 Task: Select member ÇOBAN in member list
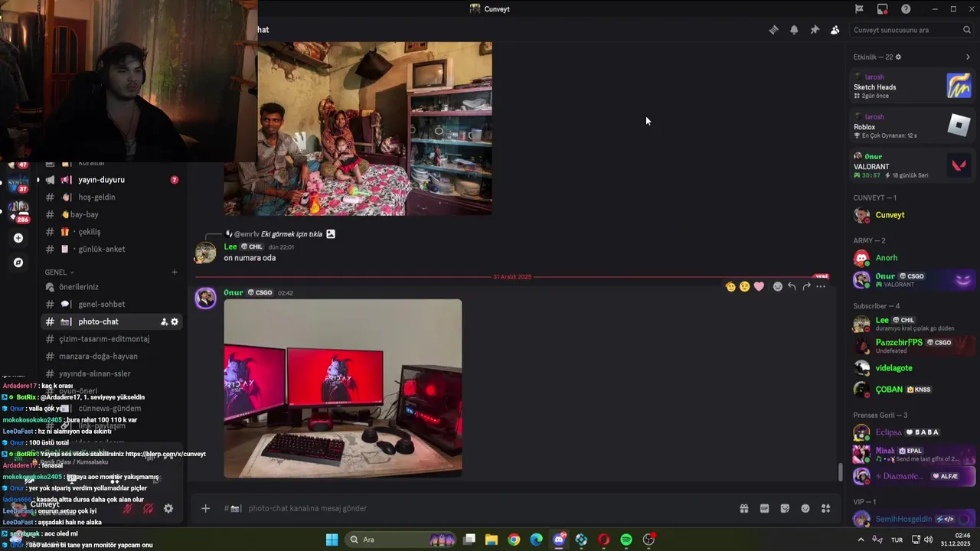912,390
